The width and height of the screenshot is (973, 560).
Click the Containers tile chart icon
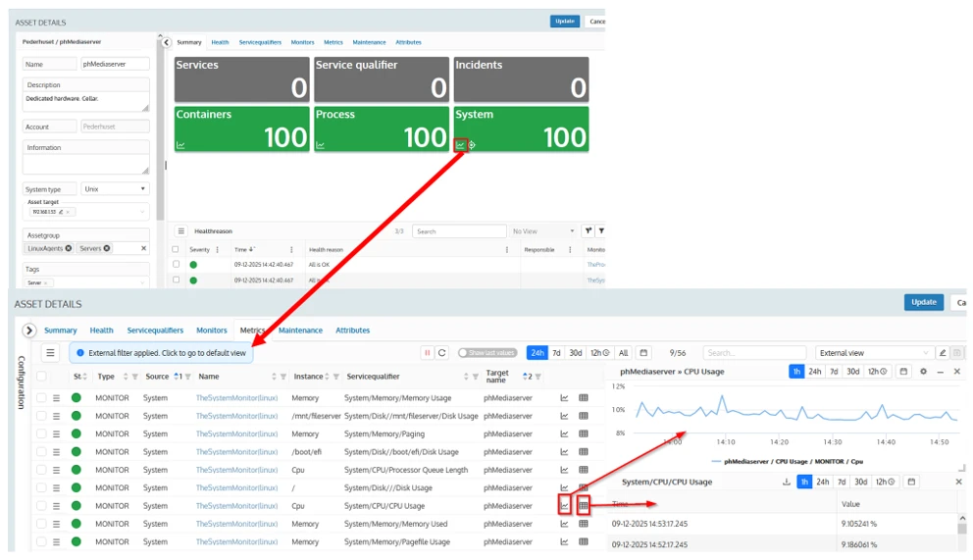click(x=180, y=145)
